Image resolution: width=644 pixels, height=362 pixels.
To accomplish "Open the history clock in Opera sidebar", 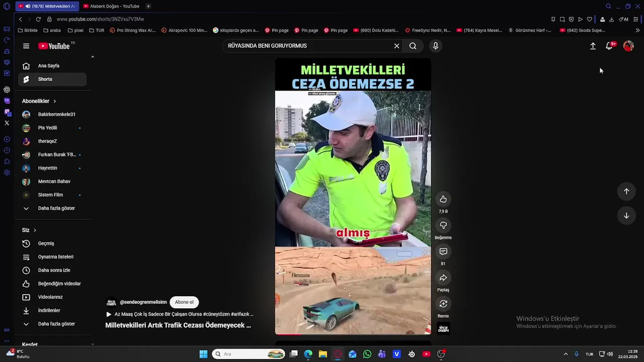I will (7, 150).
